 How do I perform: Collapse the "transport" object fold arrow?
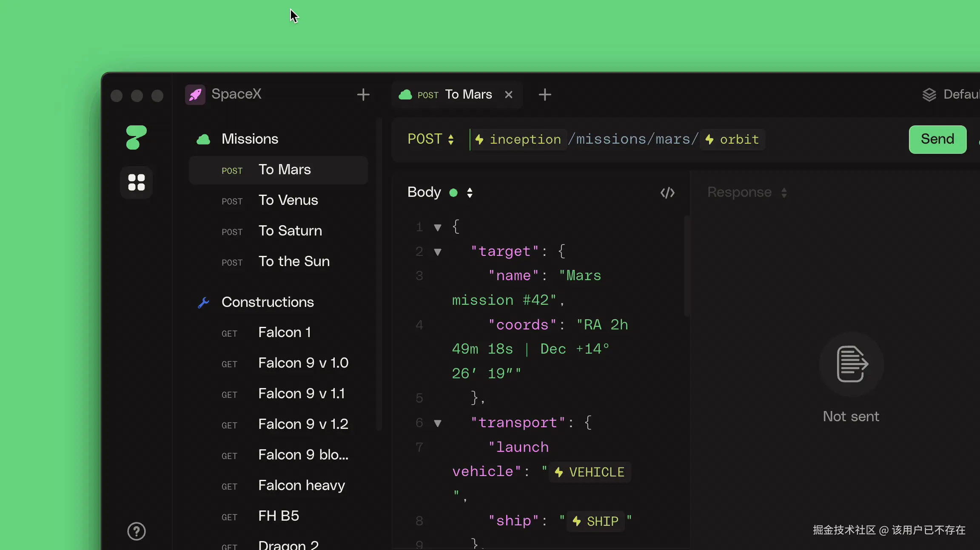tap(437, 423)
